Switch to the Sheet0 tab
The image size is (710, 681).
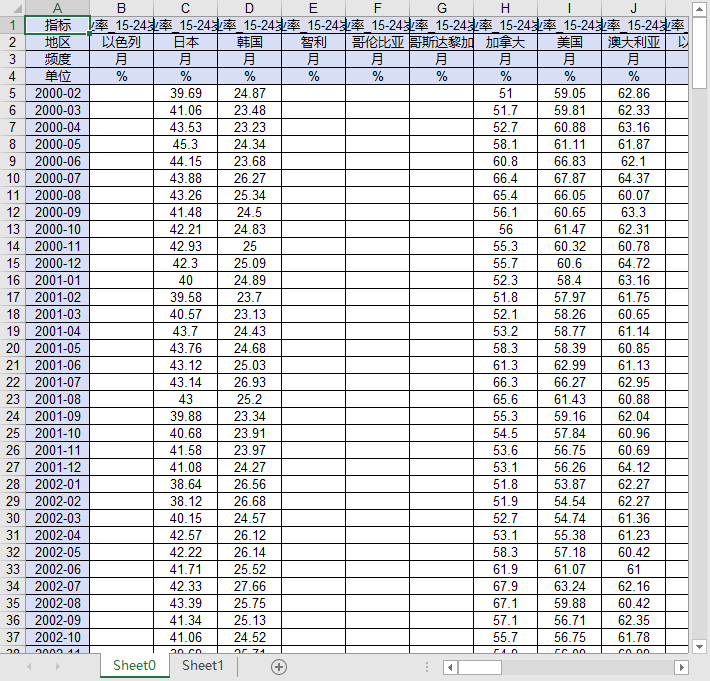point(134,666)
